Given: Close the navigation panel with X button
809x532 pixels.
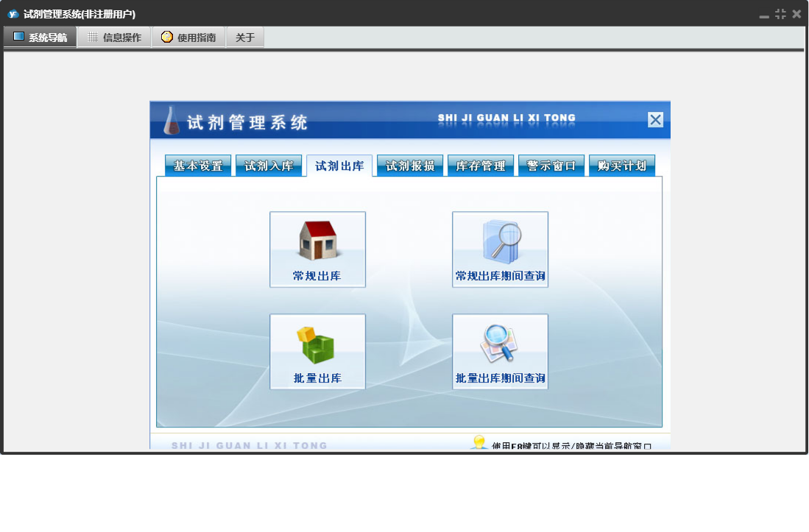Looking at the screenshot, I should pos(655,120).
